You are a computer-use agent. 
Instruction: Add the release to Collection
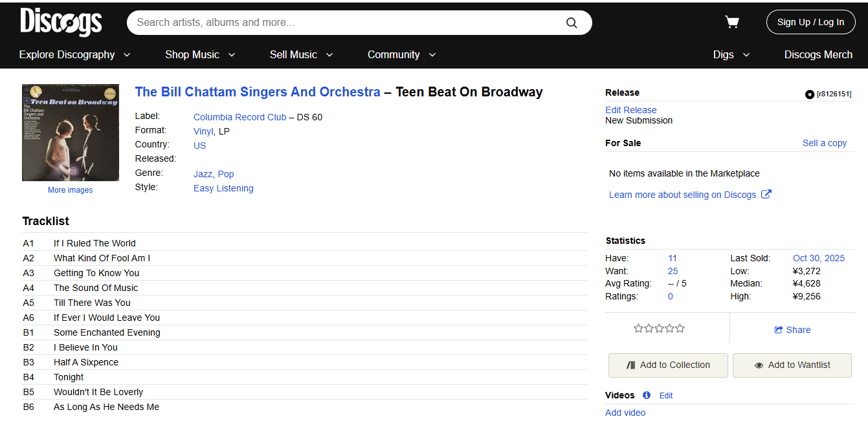[668, 365]
